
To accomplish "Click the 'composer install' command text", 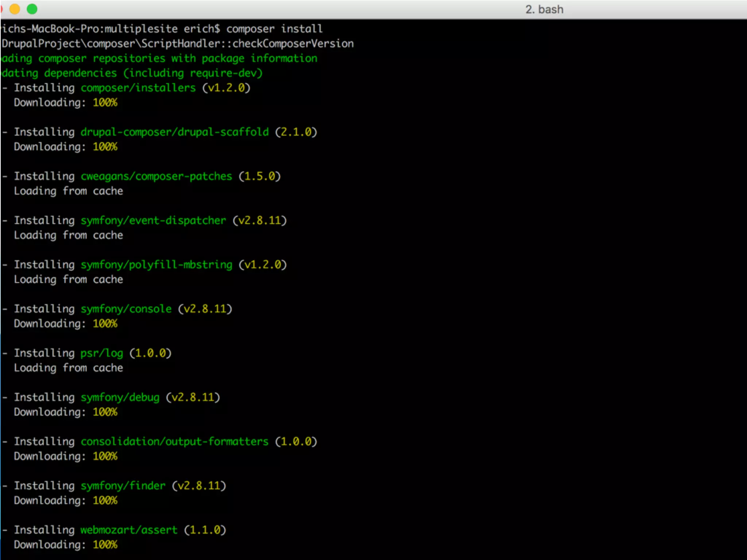I will tap(274, 29).
